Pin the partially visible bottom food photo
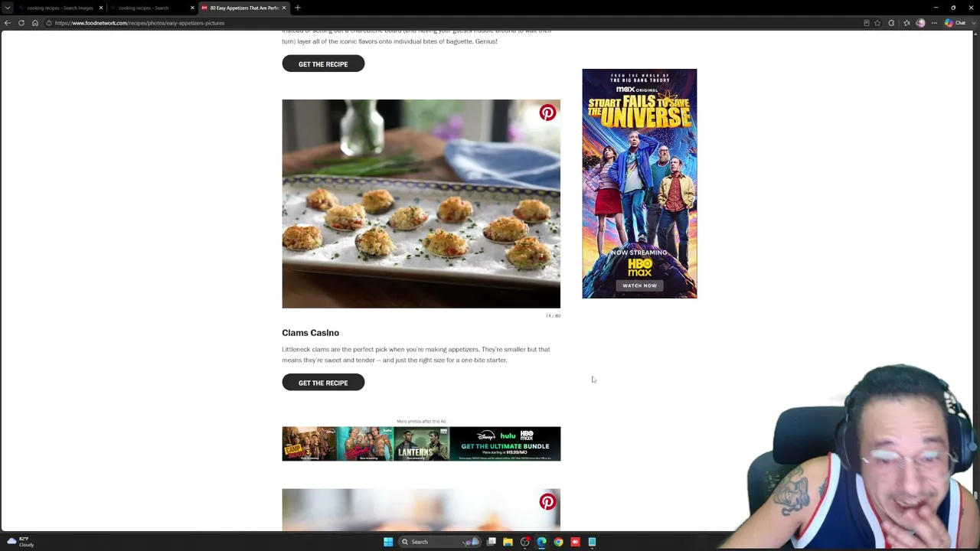This screenshot has height=551, width=980. point(547,502)
